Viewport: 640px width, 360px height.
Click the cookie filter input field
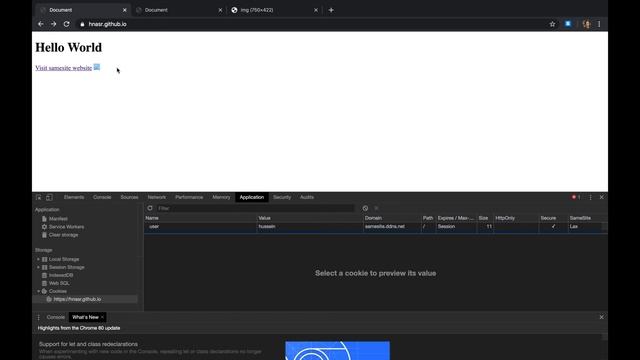[x=256, y=208]
